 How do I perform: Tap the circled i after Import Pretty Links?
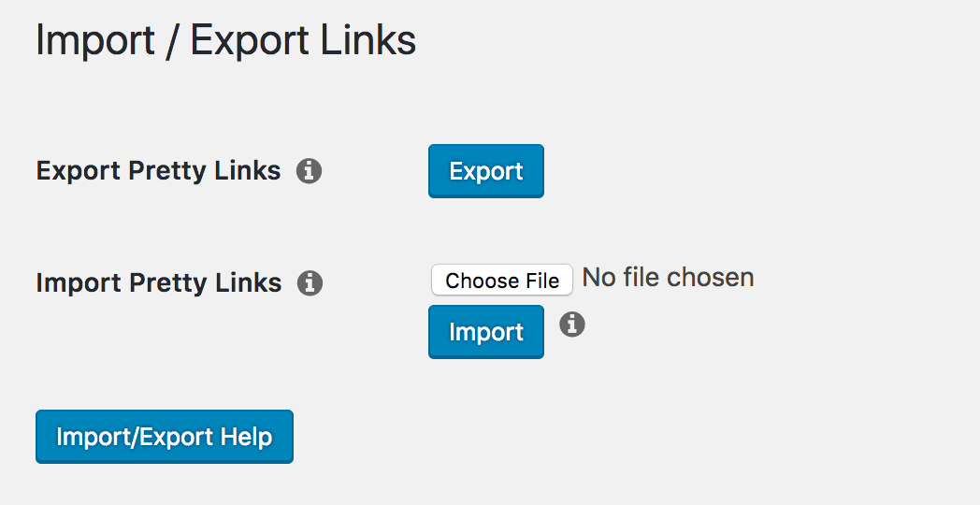[310, 283]
